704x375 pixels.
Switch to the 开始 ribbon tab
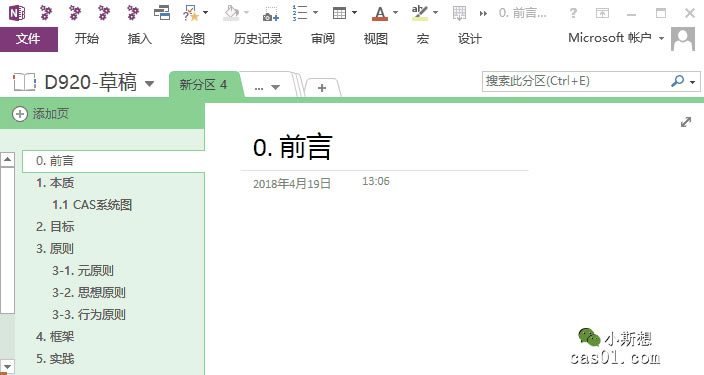(x=87, y=39)
